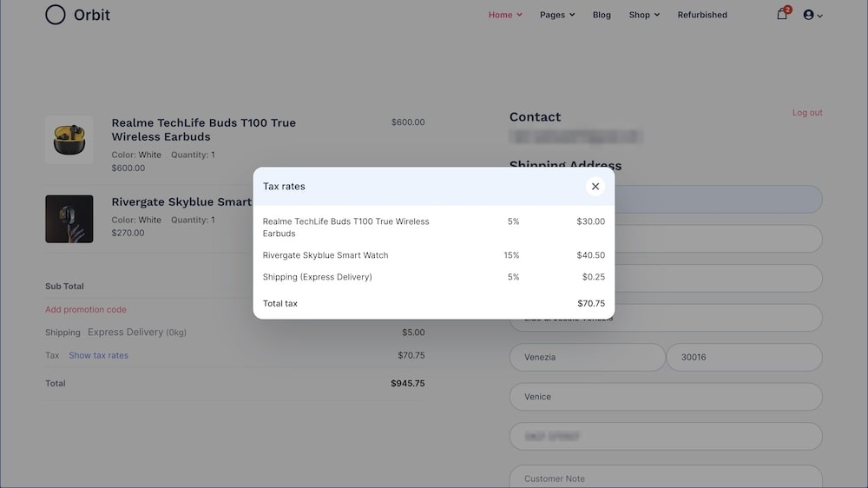Viewport: 868px width, 488px height.
Task: Close the Tax rates dialog
Action: [x=595, y=187]
